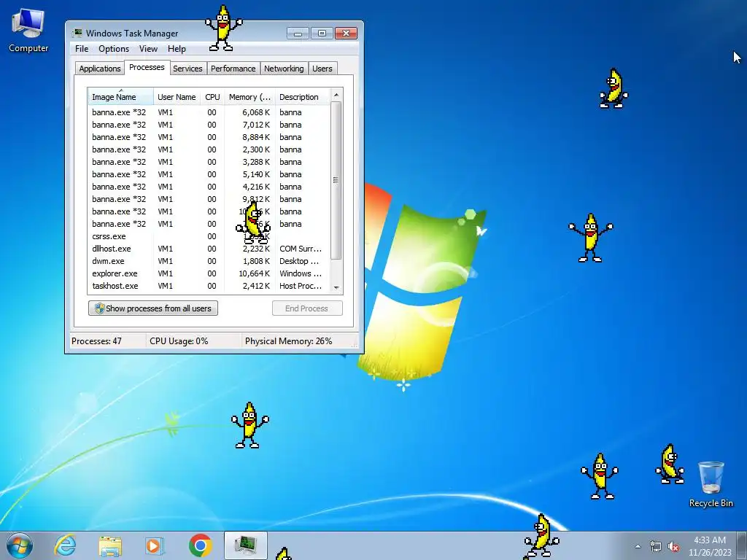
Task: Open Windows Explorer folder taskbar icon
Action: tap(110, 545)
